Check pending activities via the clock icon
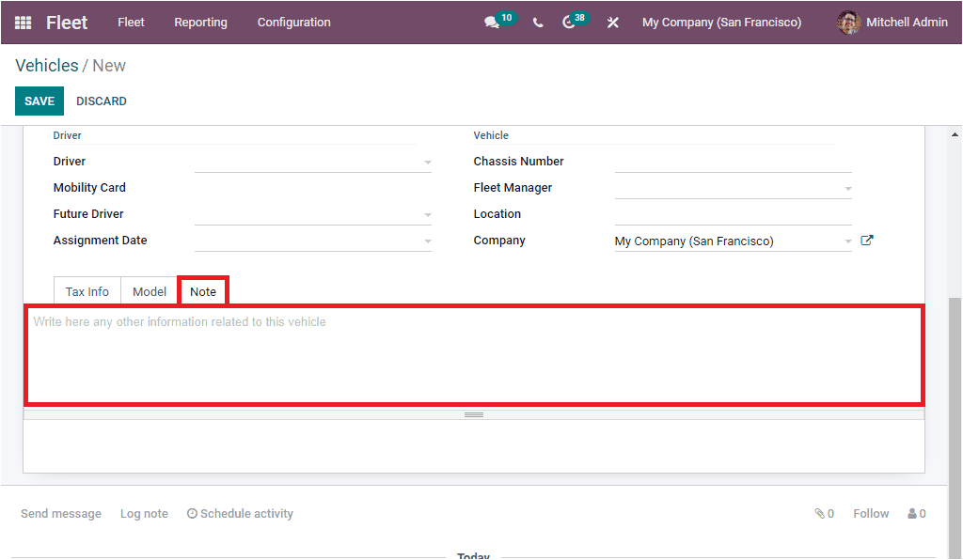 coord(567,22)
